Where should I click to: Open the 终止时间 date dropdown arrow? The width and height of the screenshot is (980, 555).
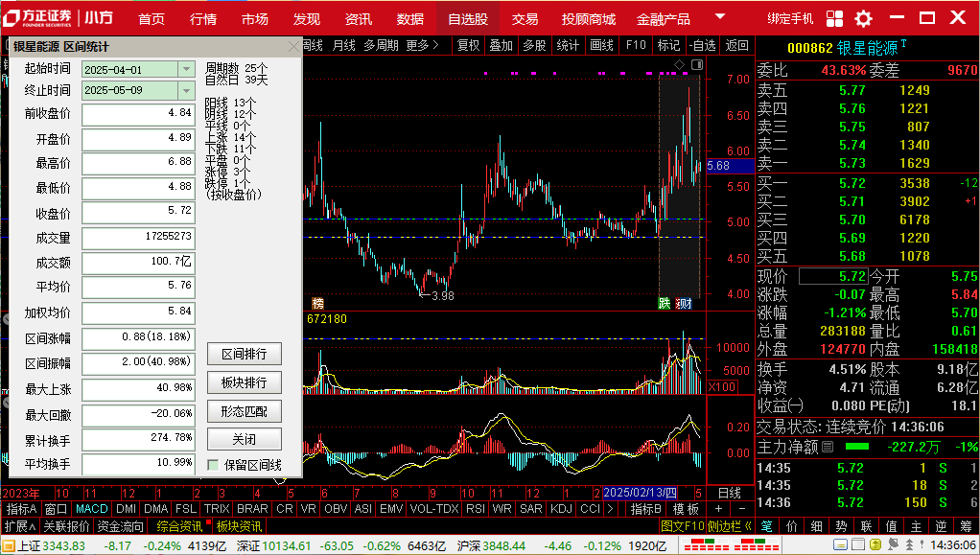point(186,91)
